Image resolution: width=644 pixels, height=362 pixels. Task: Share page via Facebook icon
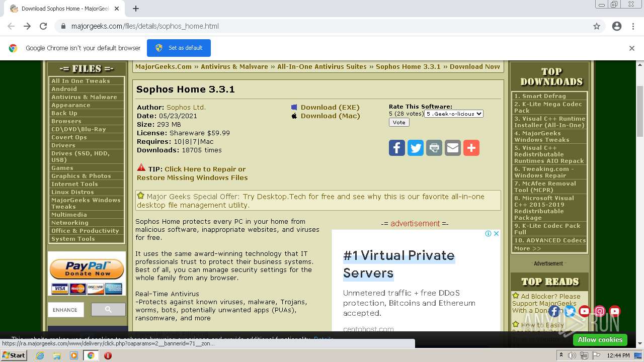[397, 148]
